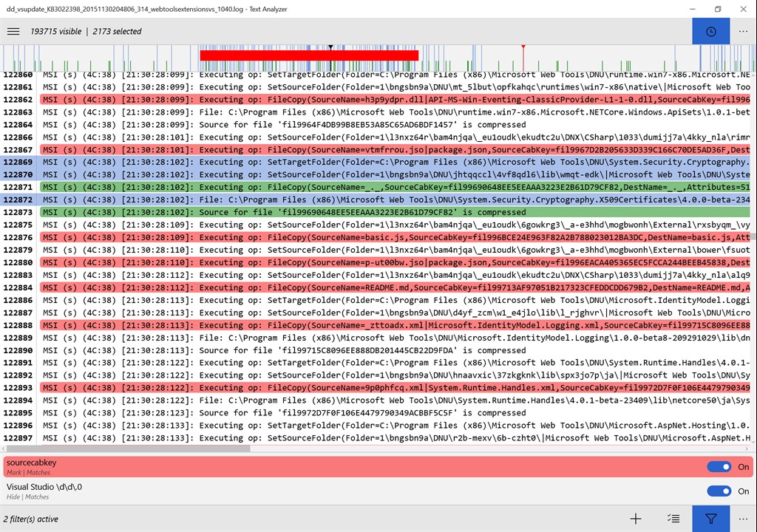Select line 122884 FileCopy README.md

376,287
